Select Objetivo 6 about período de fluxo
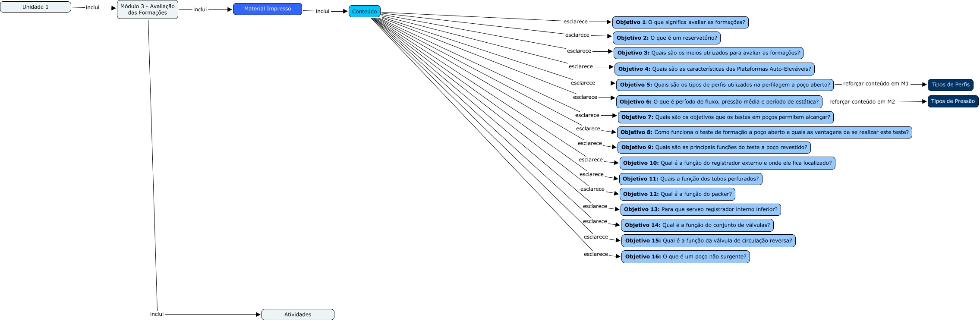 [x=719, y=102]
